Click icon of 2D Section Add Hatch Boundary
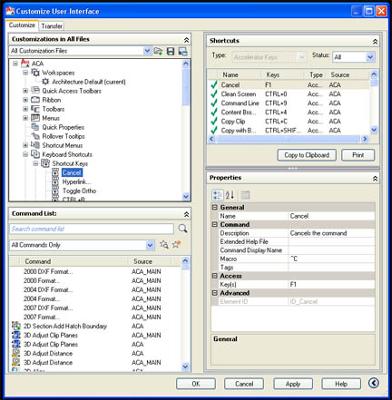392x400 pixels. pyautogui.click(x=16, y=326)
